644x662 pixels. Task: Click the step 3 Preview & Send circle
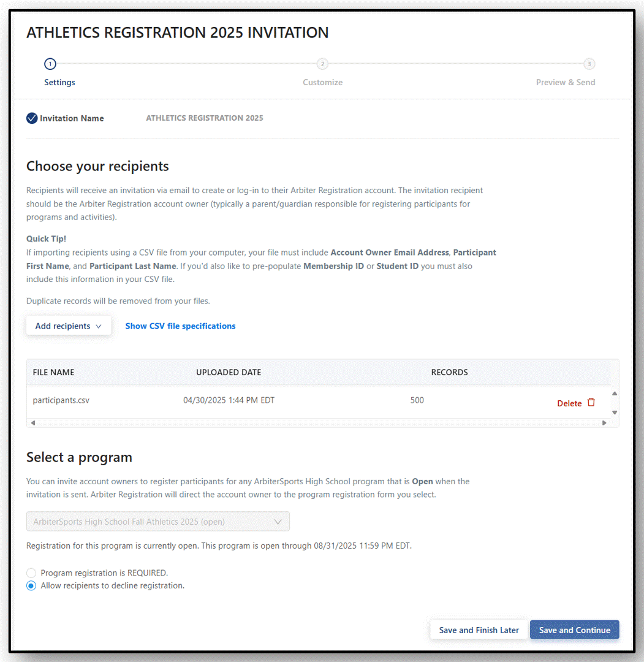tap(589, 64)
